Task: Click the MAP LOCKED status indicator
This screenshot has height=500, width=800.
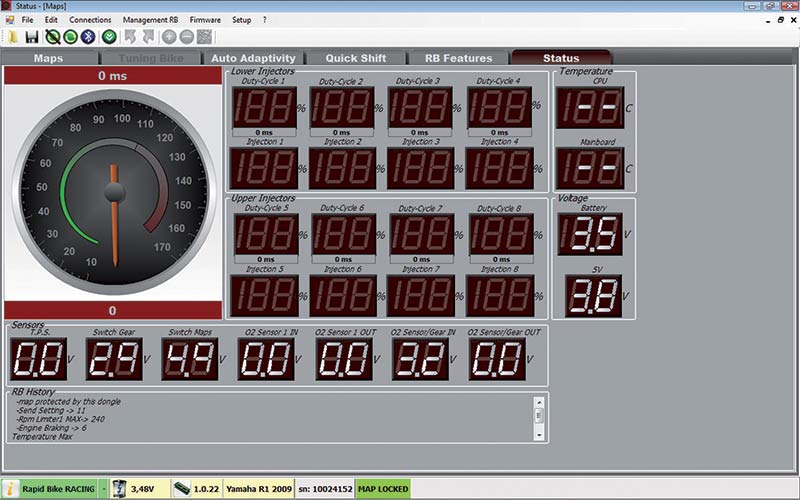Action: tap(383, 488)
